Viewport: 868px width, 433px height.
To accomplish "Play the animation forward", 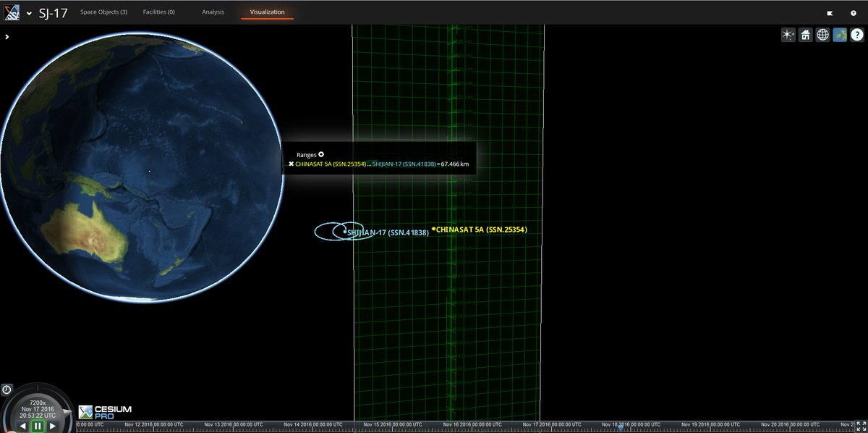I will (52, 426).
